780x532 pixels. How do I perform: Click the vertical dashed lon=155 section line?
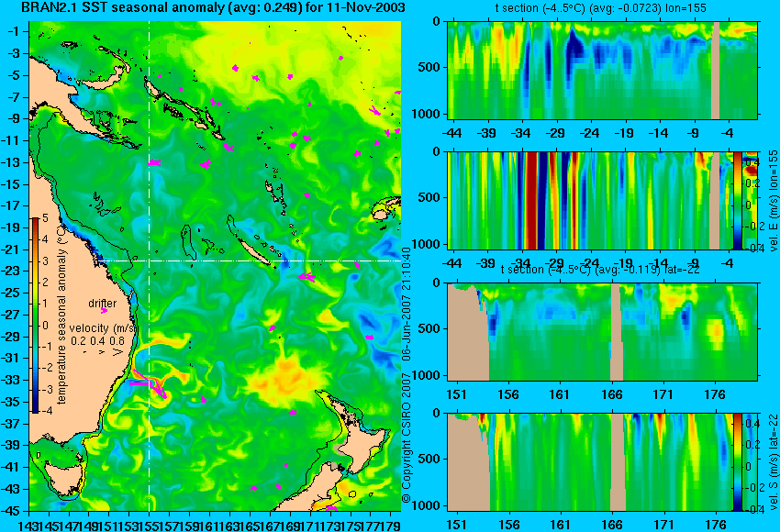pos(150,265)
